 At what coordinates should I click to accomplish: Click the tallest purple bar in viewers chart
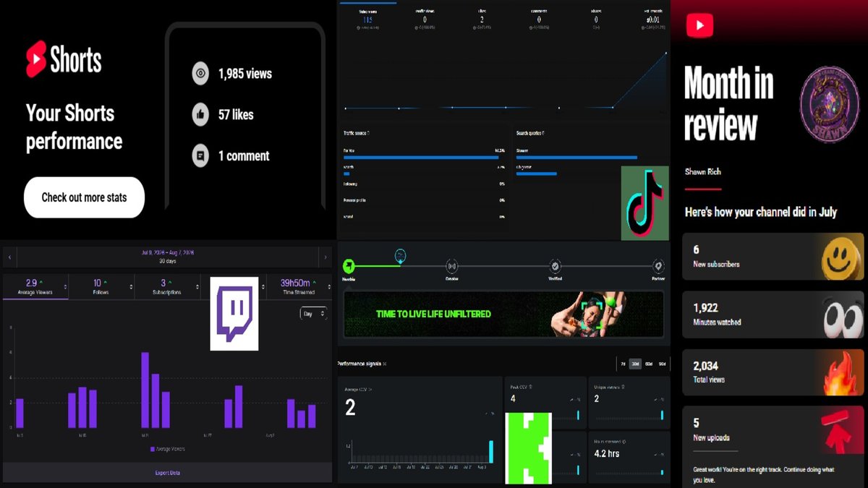click(145, 390)
